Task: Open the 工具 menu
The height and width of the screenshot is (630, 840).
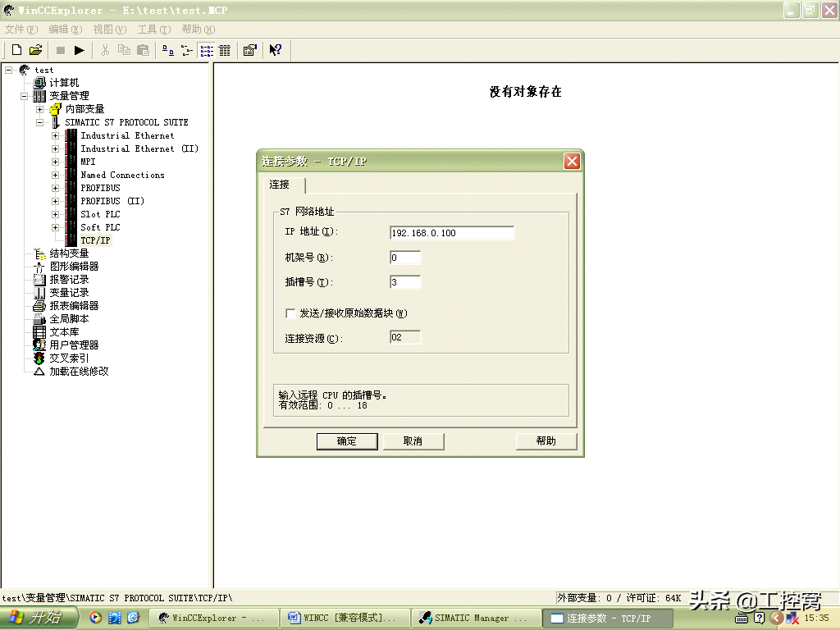Action: tap(153, 29)
